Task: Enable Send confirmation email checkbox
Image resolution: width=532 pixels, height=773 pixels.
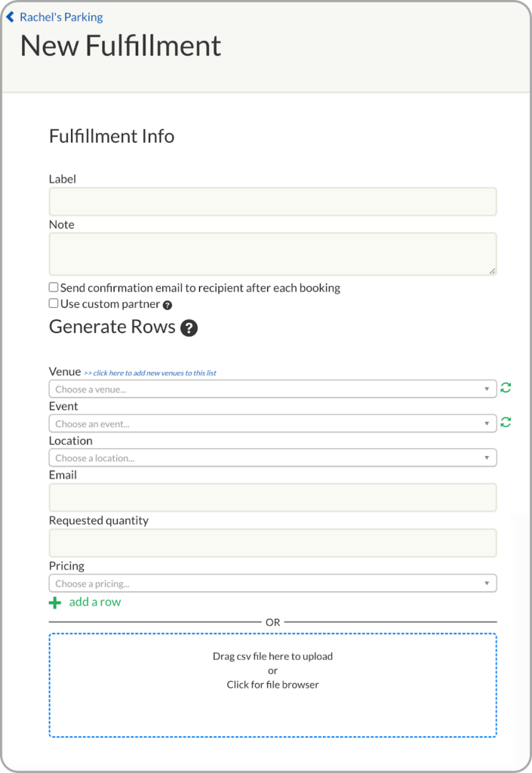Action: (x=54, y=288)
